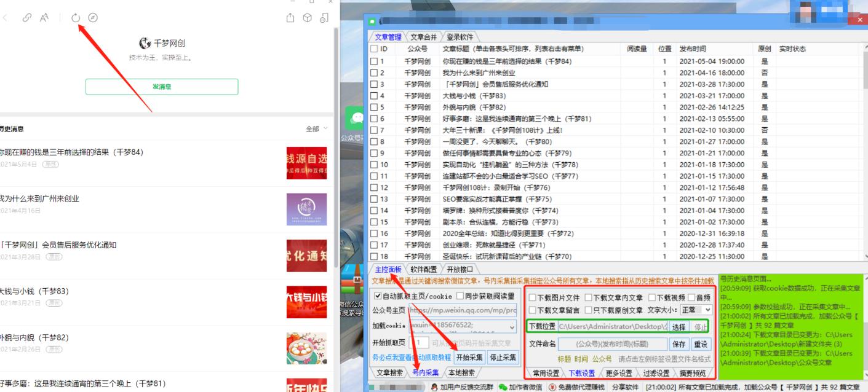This screenshot has height=392, width=868.
Task: Open article in browser via compass icon
Action: click(93, 18)
